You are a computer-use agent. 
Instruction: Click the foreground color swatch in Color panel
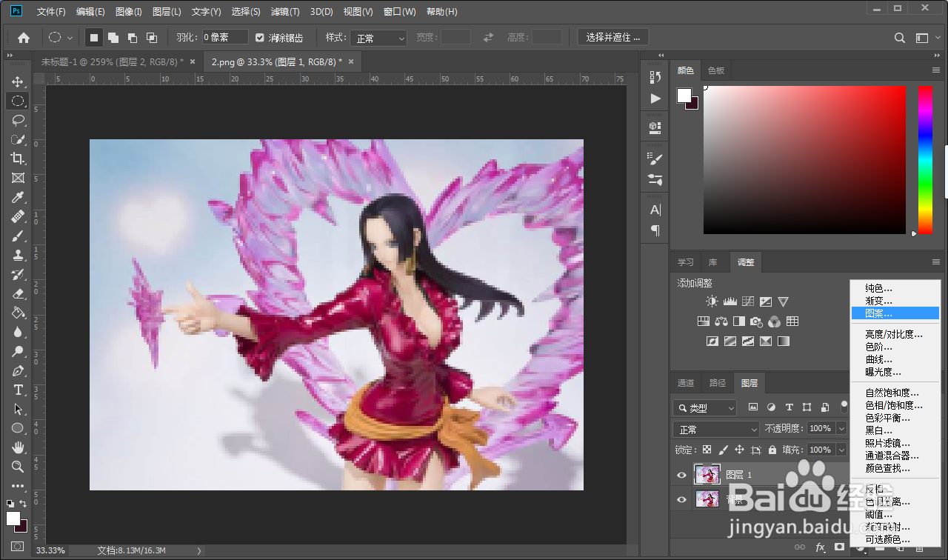684,95
